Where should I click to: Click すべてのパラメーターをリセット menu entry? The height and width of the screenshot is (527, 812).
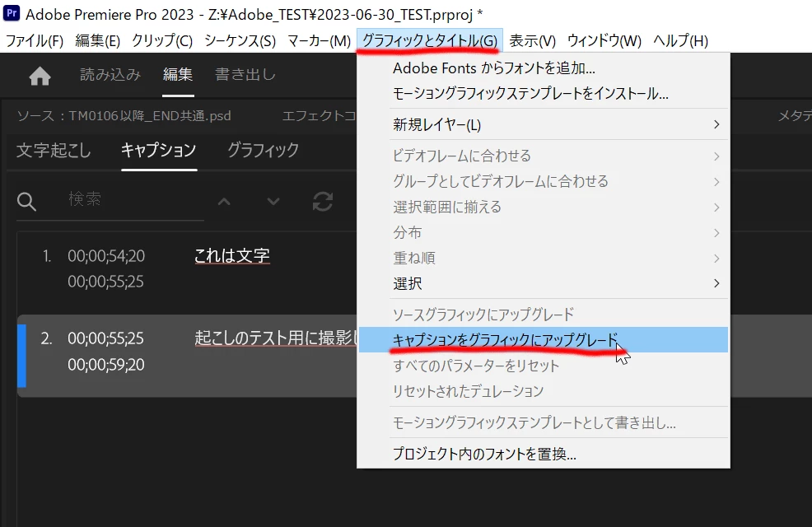tap(544, 366)
